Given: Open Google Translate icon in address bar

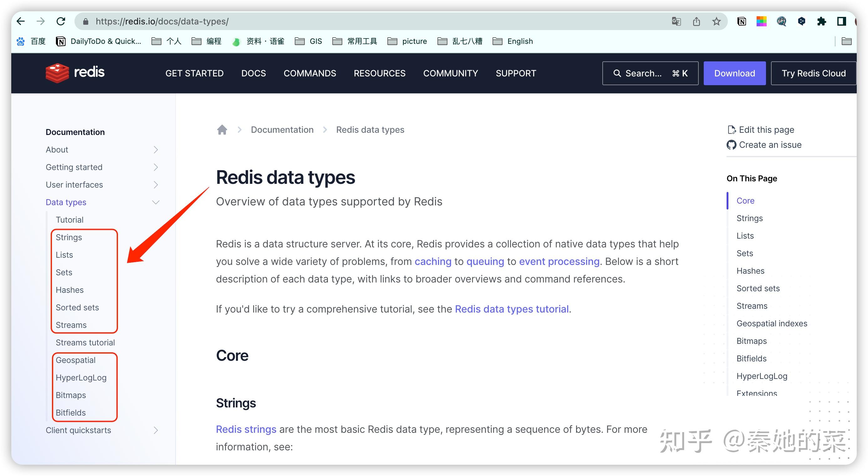Looking at the screenshot, I should click(x=676, y=21).
